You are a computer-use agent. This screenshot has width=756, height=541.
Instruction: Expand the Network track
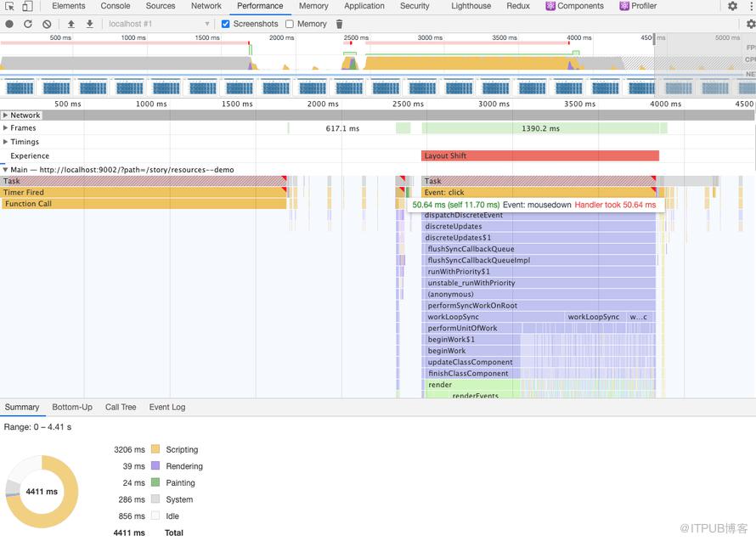pos(5,116)
